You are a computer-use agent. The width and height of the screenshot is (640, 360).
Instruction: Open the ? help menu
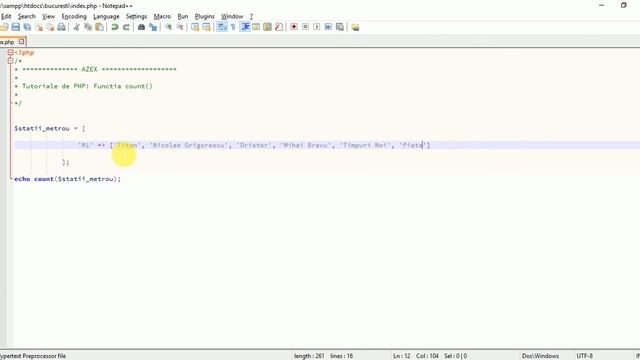coord(251,16)
